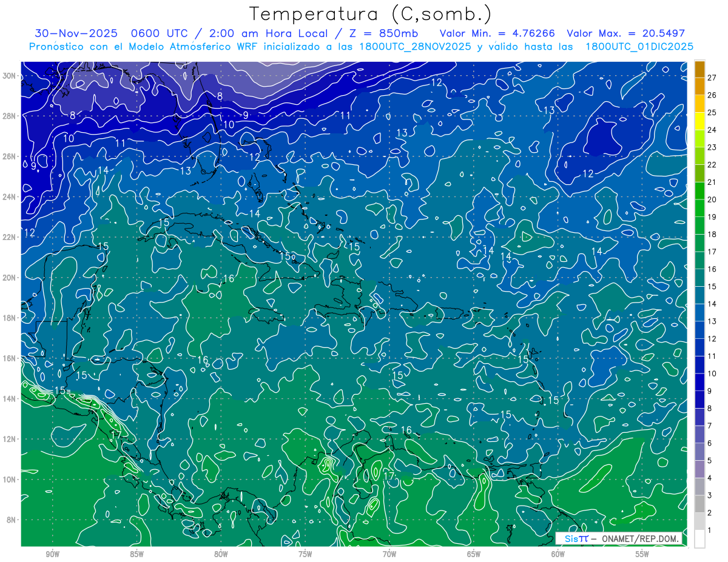Click the dark blue legend swatch between 9 and 10
This screenshot has width=728, height=562.
pos(699,382)
